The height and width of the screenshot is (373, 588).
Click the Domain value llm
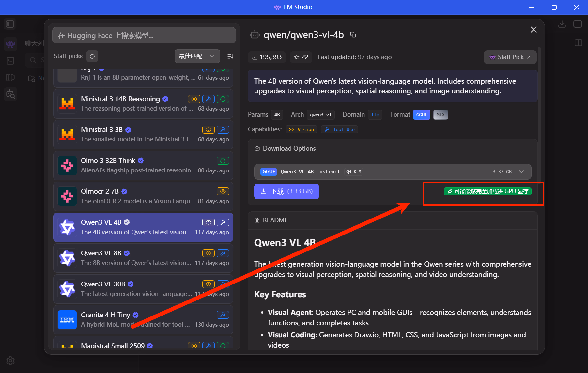[375, 115]
